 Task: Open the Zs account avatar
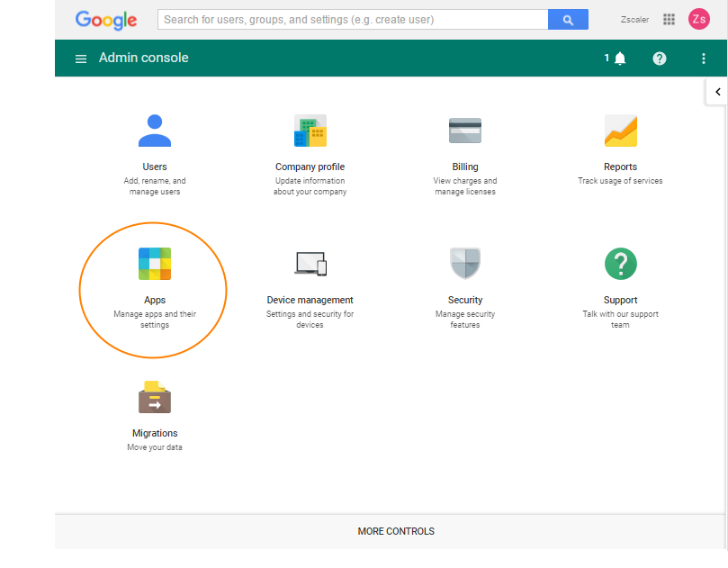pyautogui.click(x=699, y=19)
